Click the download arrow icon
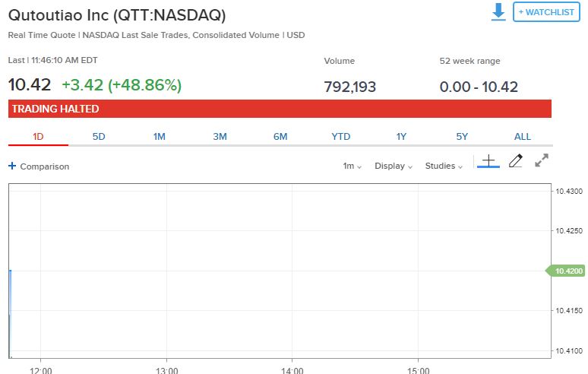The height and width of the screenshot is (374, 588). tap(498, 13)
